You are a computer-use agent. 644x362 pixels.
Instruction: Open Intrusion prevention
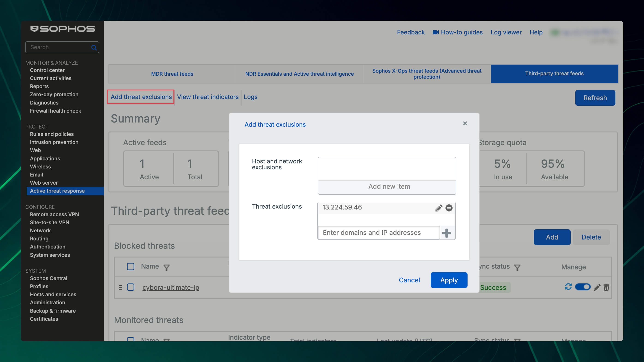click(54, 142)
